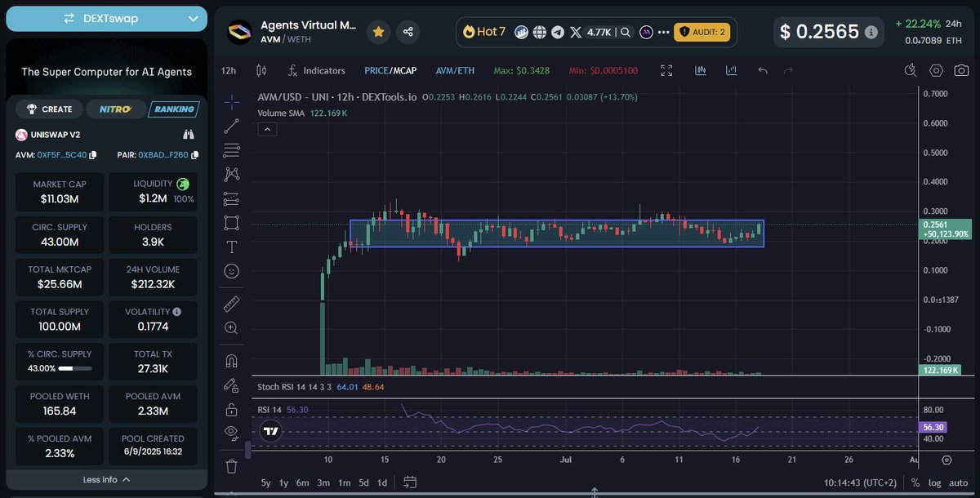Copy the AVM contract address

92,154
